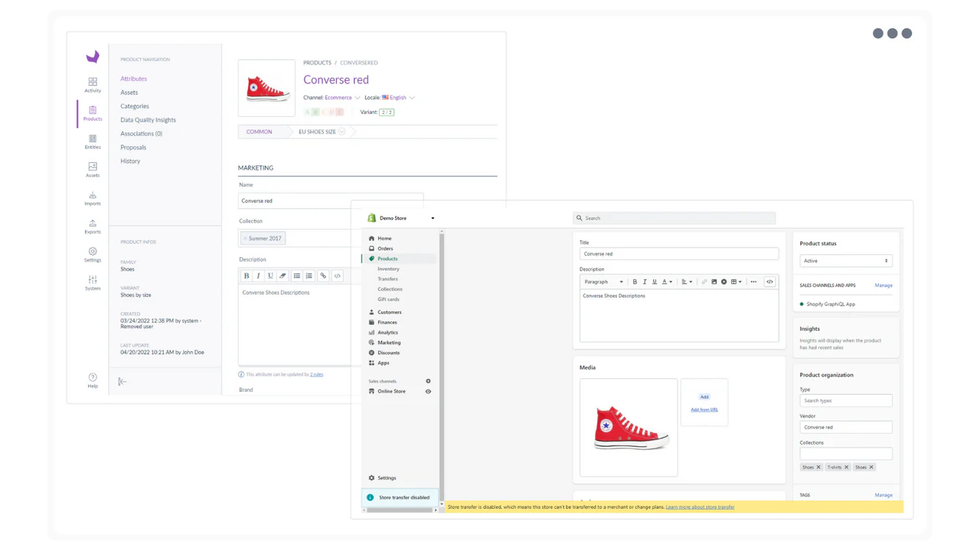Image resolution: width=980 pixels, height=551 pixels.
Task: Click the purple Akeneo logo
Action: [93, 57]
